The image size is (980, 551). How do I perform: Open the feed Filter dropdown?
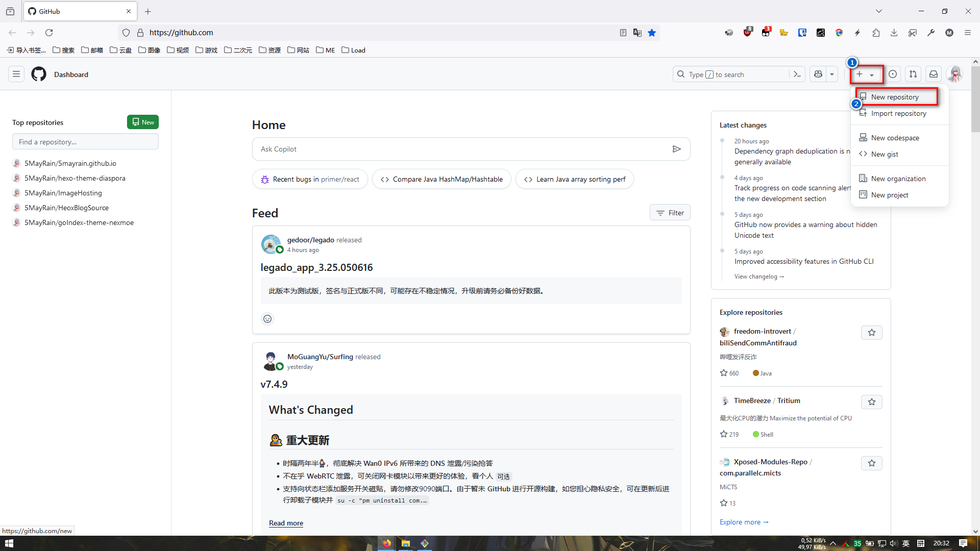670,213
